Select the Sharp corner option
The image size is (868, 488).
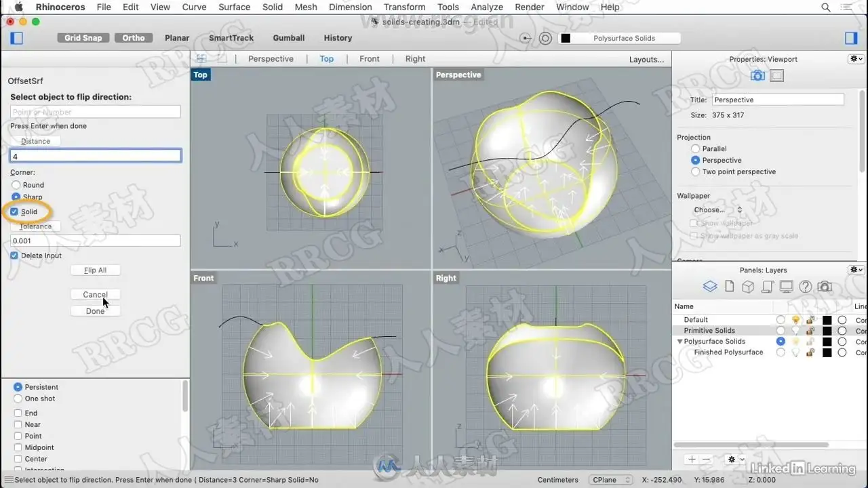pos(16,197)
